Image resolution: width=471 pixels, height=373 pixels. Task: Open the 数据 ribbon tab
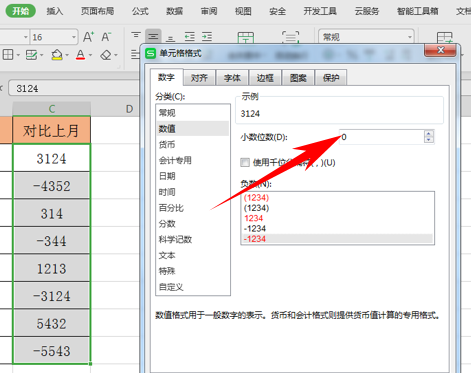pyautogui.click(x=174, y=11)
